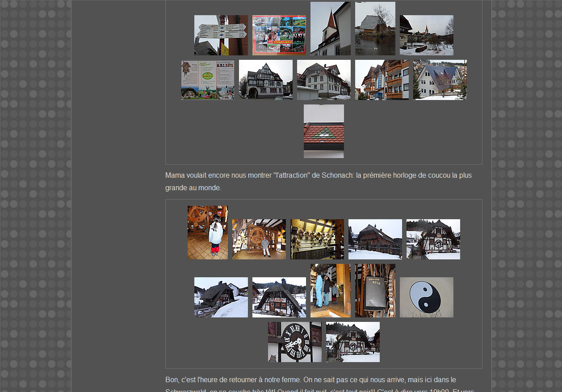This screenshot has width=562, height=392.
Task: Click the yin-yang symbol thumbnail
Action: click(426, 297)
